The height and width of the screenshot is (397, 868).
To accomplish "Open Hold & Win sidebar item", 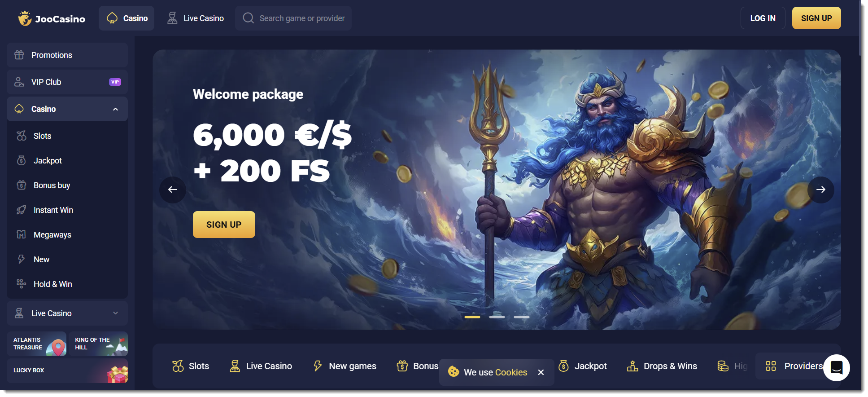I will (x=67, y=284).
